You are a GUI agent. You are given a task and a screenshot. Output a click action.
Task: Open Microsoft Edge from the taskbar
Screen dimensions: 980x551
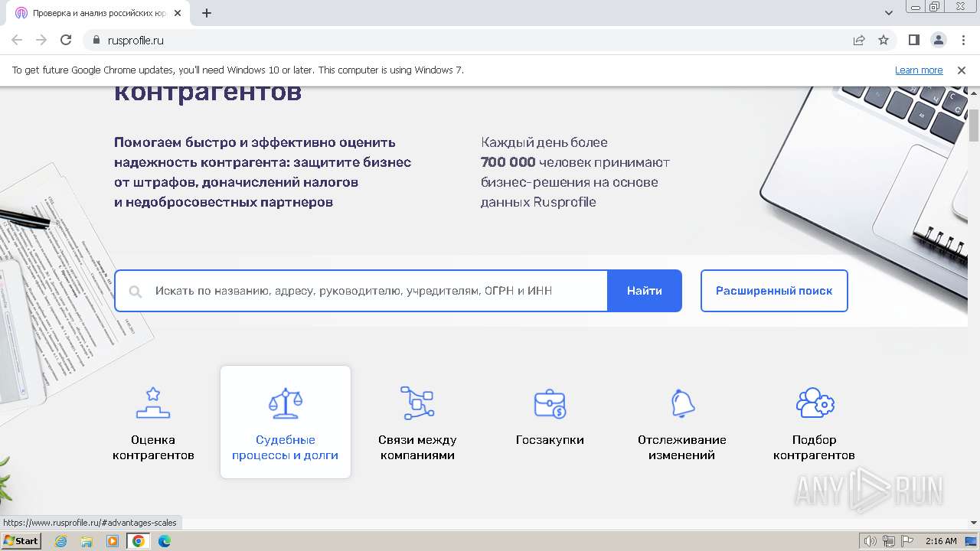click(164, 541)
